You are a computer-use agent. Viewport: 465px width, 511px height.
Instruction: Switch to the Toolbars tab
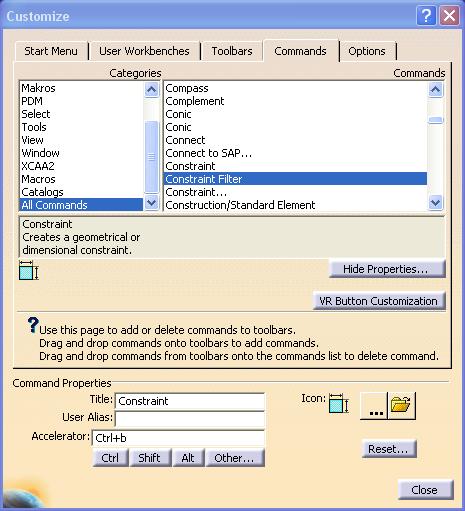click(232, 51)
